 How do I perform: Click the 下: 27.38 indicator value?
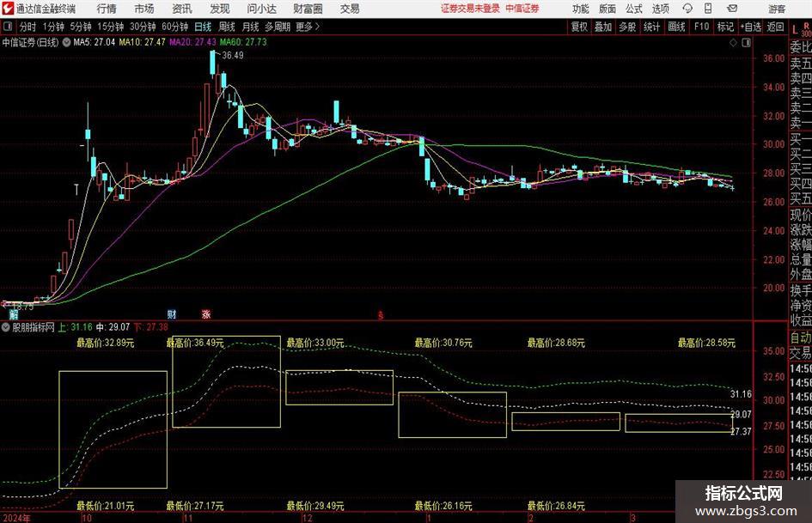coord(150,327)
